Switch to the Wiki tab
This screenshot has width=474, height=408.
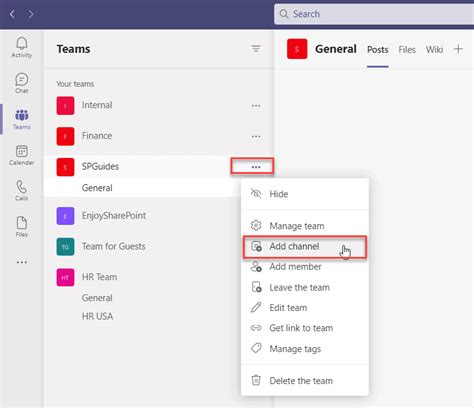point(434,50)
